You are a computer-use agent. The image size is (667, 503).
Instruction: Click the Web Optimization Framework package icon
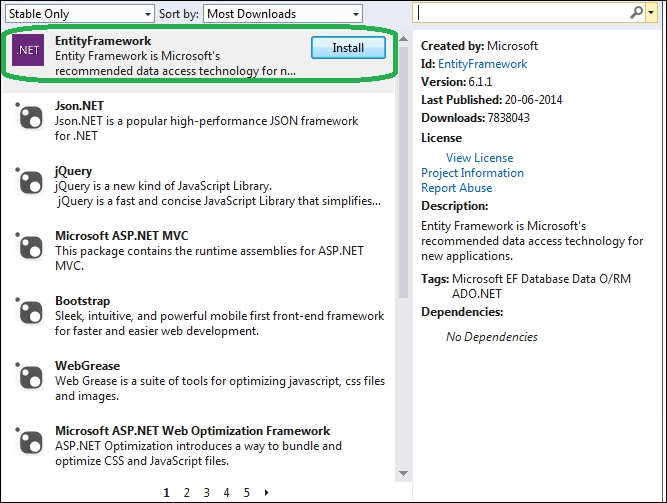[x=29, y=440]
